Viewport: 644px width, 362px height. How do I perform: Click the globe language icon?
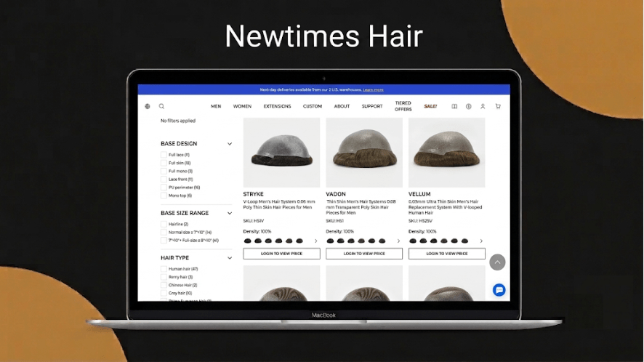148,106
